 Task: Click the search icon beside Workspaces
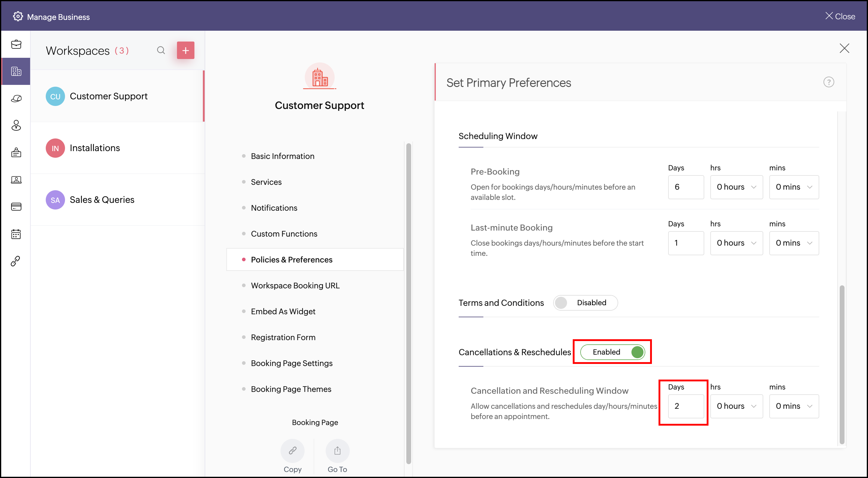[x=161, y=51]
